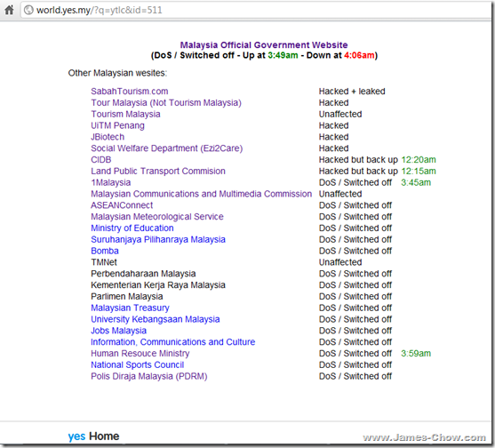Click 'Other Malaysian wesites:' heading text
Viewport: 495px width, 448px height.
click(117, 73)
